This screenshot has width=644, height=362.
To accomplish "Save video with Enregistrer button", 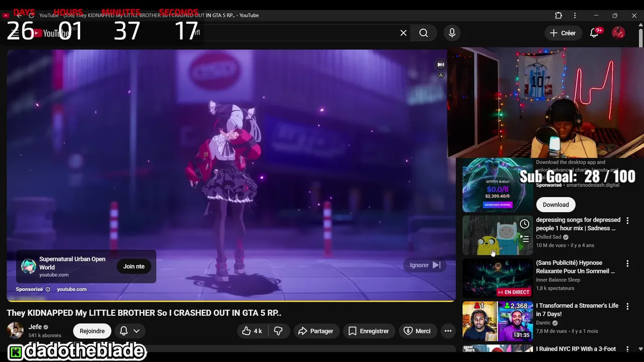I will pyautogui.click(x=369, y=331).
